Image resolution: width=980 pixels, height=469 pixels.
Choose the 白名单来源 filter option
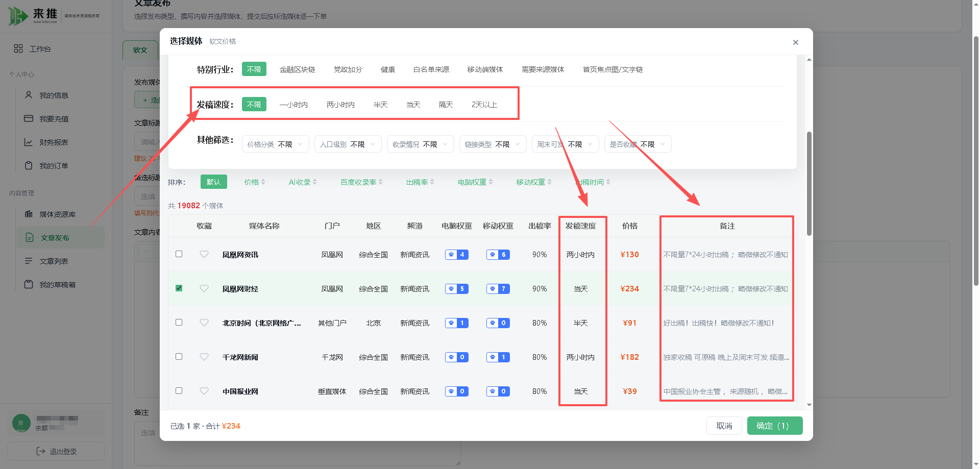431,69
